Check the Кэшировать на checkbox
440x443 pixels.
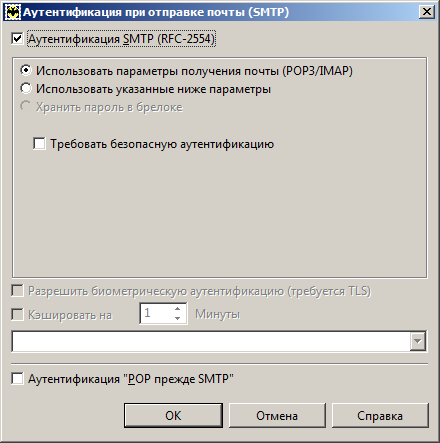[x=17, y=314]
